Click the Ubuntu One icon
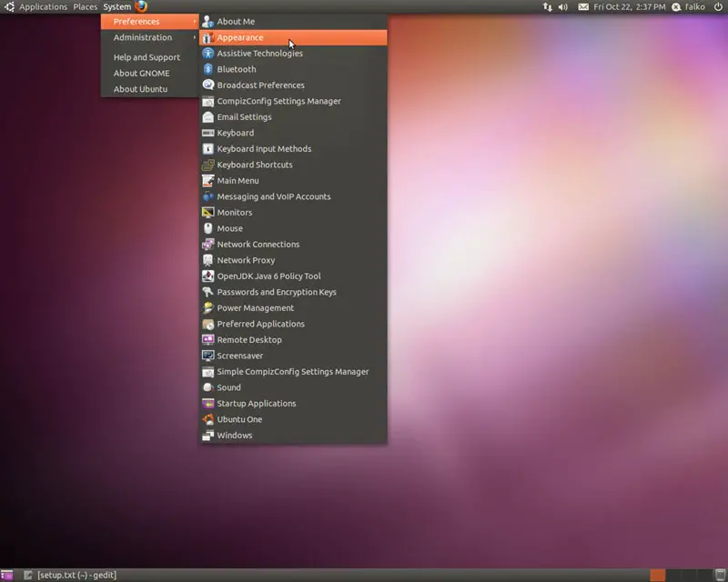 point(208,419)
